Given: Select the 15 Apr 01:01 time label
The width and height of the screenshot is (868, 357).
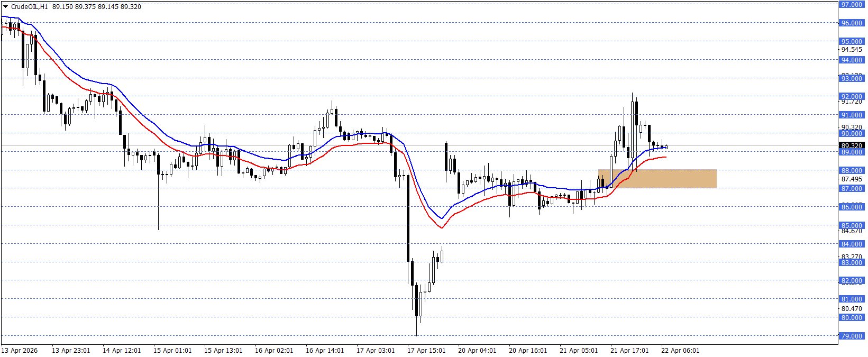Looking at the screenshot, I should click(x=172, y=351).
